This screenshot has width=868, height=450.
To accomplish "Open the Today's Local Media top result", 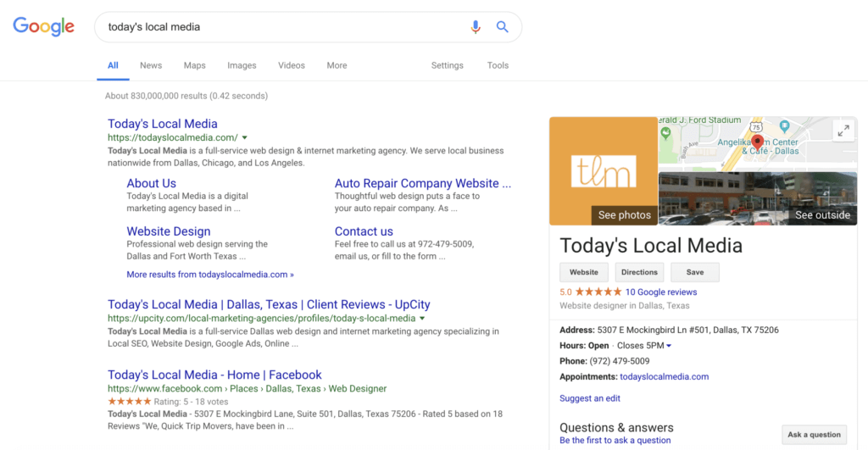I will coord(162,124).
